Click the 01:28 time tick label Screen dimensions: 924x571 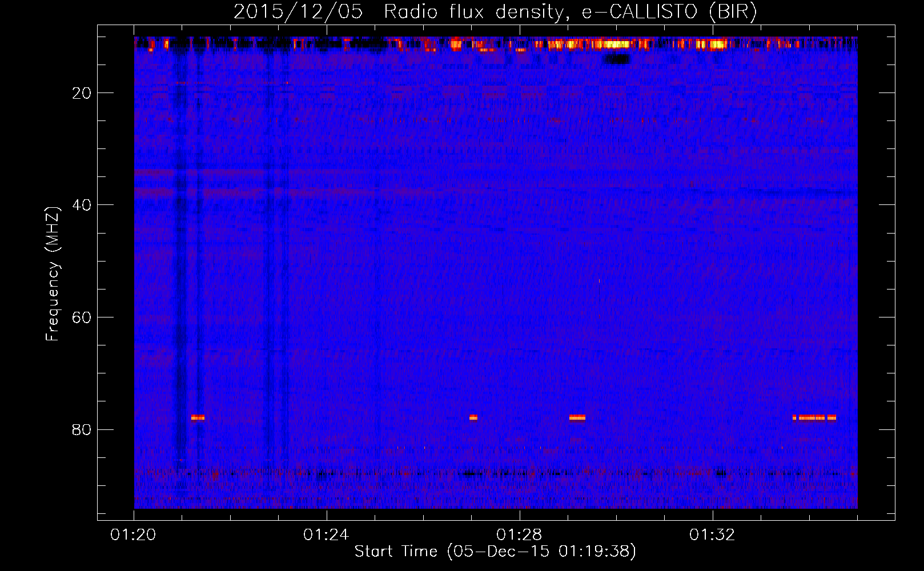[519, 535]
